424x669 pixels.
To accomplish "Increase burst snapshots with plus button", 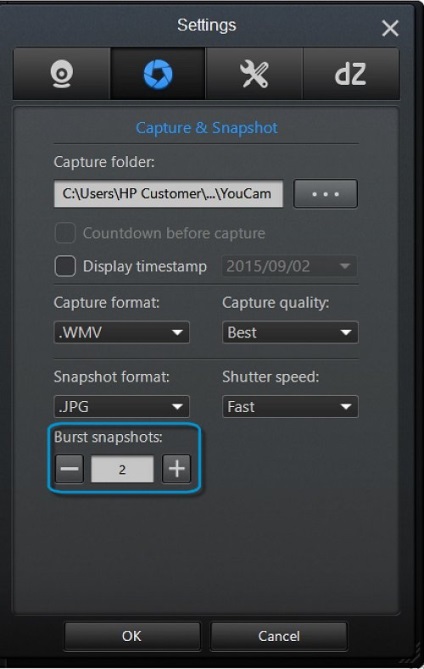I will pos(176,468).
